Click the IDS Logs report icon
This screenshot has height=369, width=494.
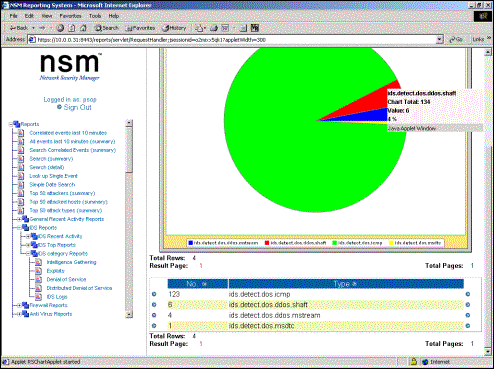pyautogui.click(x=38, y=297)
